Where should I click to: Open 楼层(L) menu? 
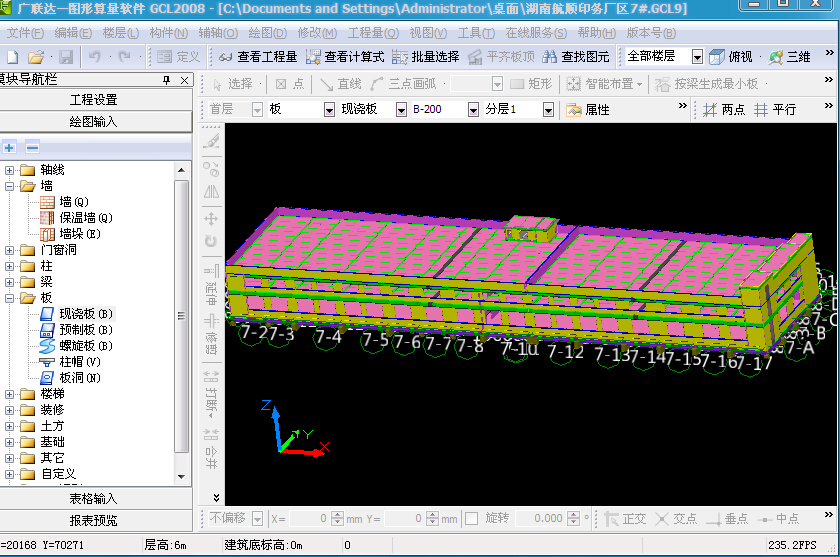click(121, 33)
